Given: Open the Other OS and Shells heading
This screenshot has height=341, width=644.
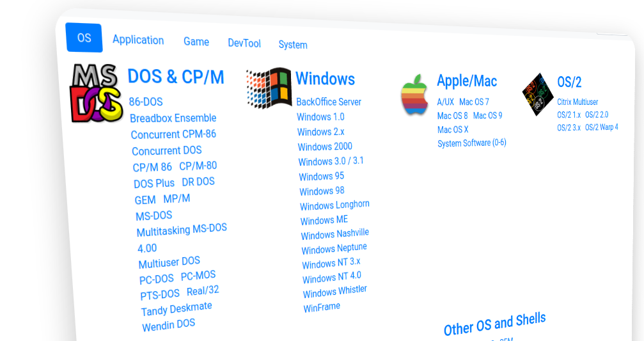Looking at the screenshot, I should click(495, 324).
